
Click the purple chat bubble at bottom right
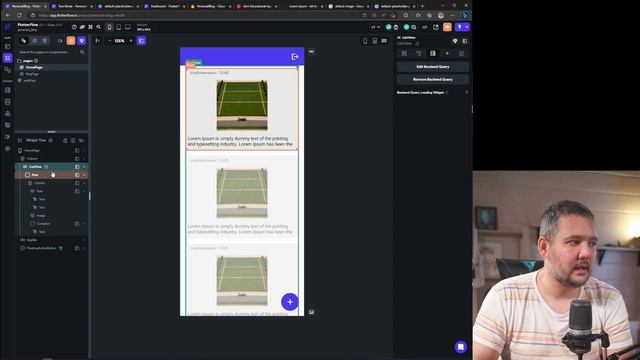(461, 347)
